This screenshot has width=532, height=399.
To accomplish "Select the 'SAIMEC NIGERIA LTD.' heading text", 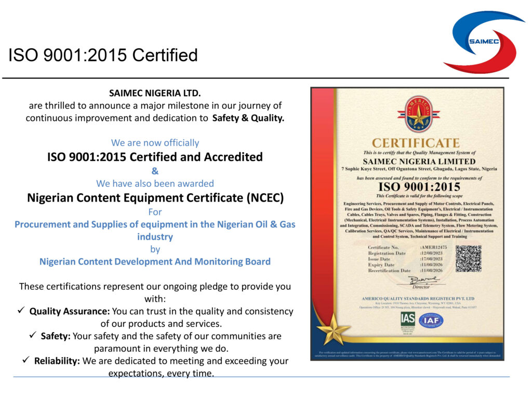I will 155,94.
